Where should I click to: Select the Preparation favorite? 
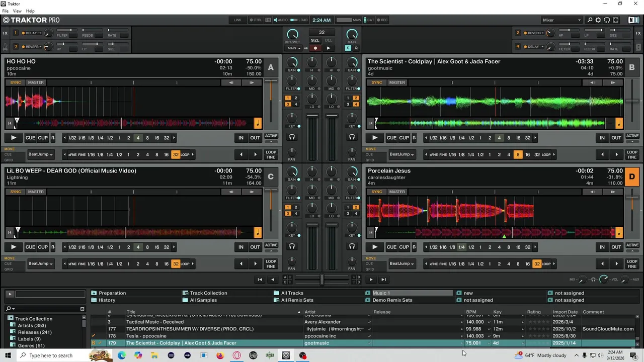point(112,293)
